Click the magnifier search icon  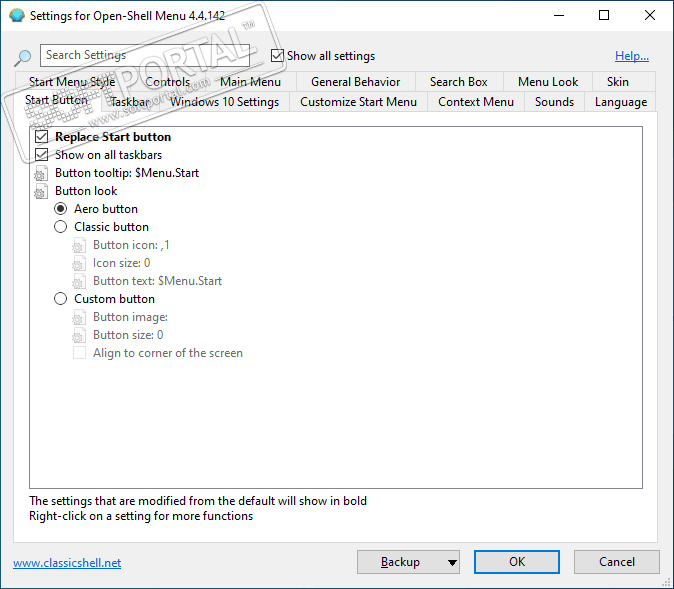point(22,58)
